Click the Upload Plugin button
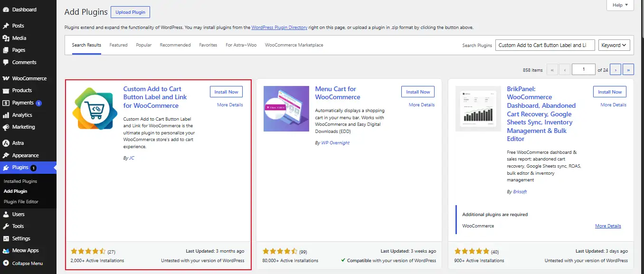 pyautogui.click(x=131, y=12)
